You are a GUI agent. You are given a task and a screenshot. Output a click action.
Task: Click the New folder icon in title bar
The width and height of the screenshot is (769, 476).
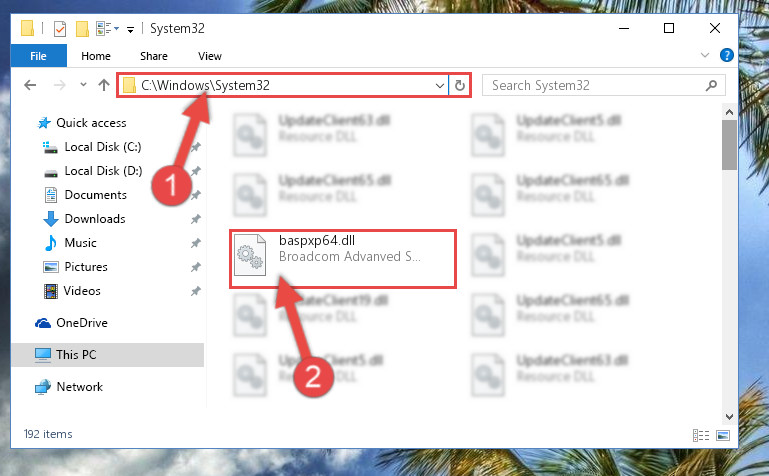(x=82, y=29)
